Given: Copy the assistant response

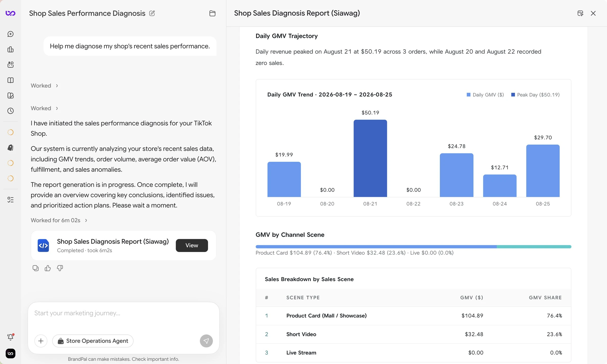Looking at the screenshot, I should pos(36,268).
